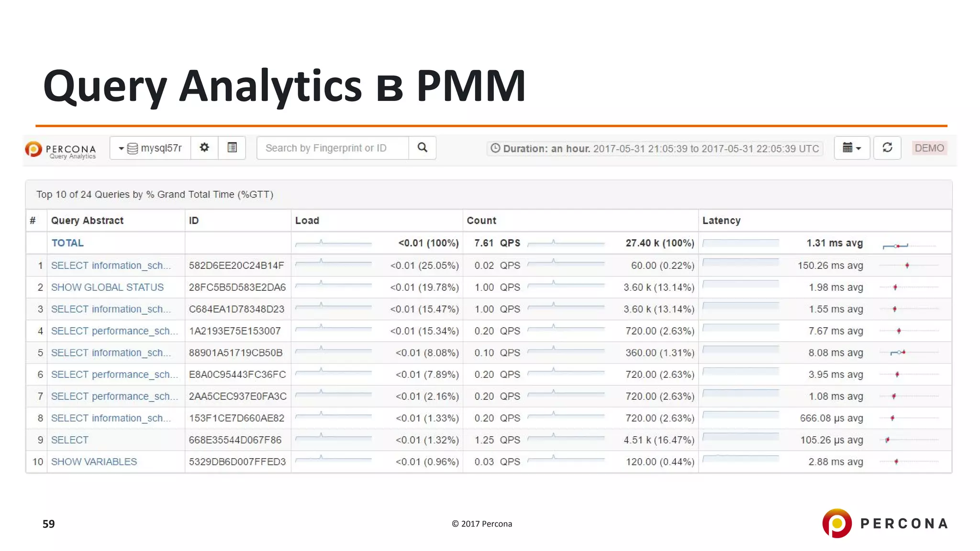
Task: Open SHOW VARIABLES query
Action: click(94, 462)
